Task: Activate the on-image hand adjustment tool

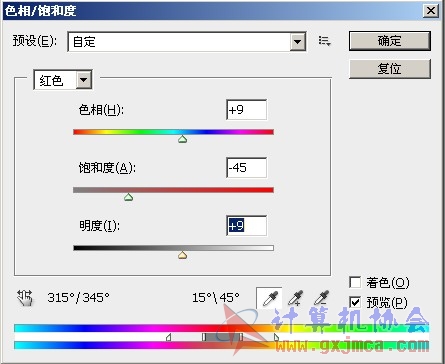Action: pos(25,298)
